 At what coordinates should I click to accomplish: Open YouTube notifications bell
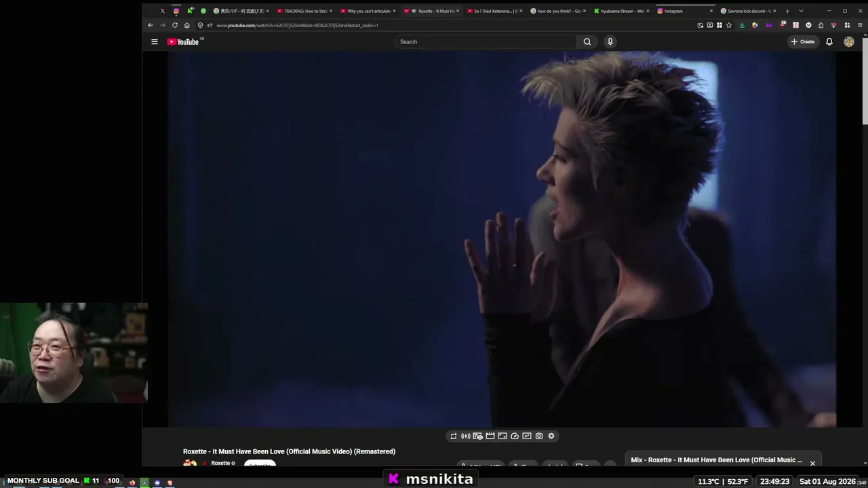(x=829, y=42)
